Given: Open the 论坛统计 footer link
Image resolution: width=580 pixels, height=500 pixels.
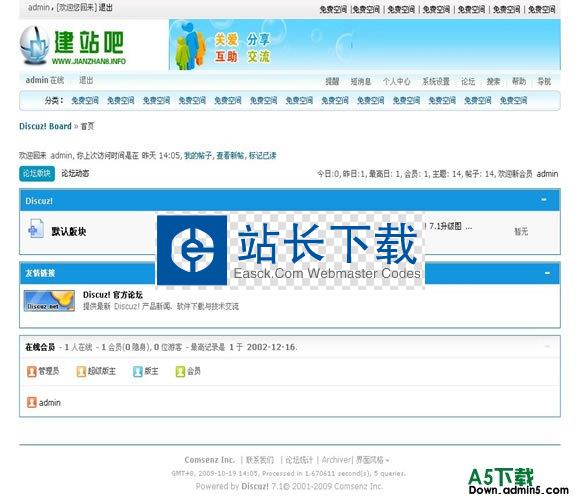Looking at the screenshot, I should 299,460.
